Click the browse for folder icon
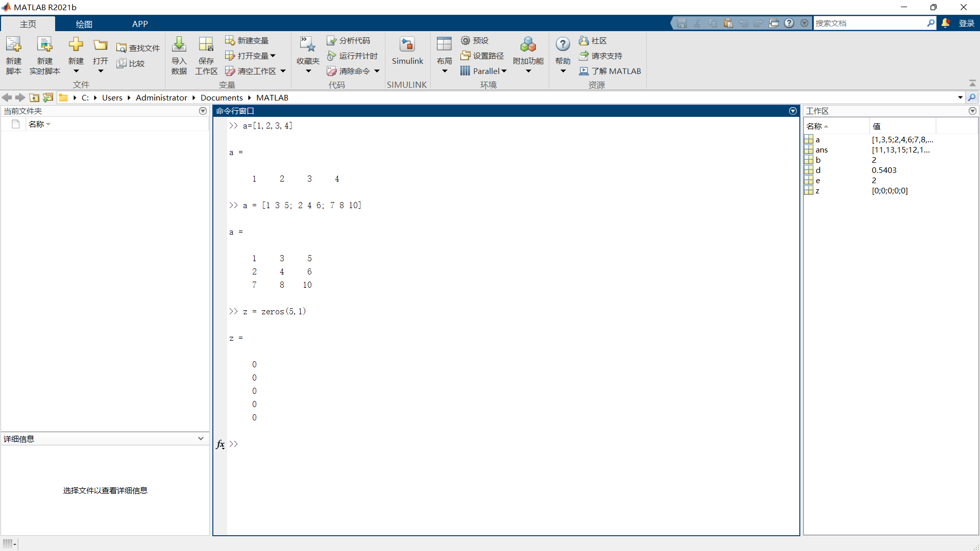This screenshot has height=551, width=980. [48, 97]
